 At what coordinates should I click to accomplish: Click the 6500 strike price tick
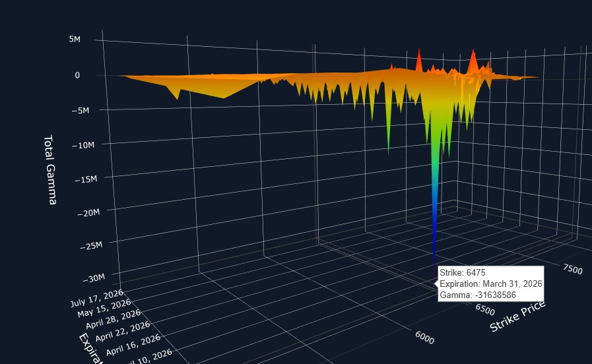(485, 309)
